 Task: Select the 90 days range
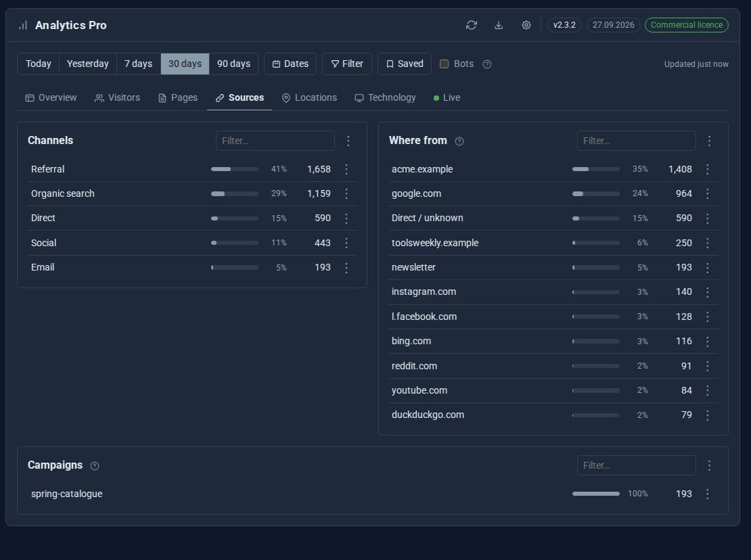[x=233, y=64]
